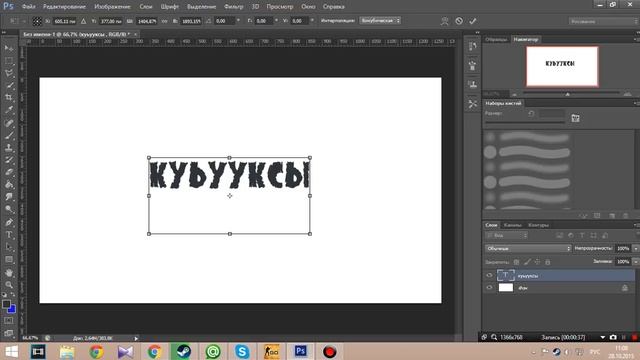
Task: Switch to the Образцы tab
Action: tap(496, 39)
